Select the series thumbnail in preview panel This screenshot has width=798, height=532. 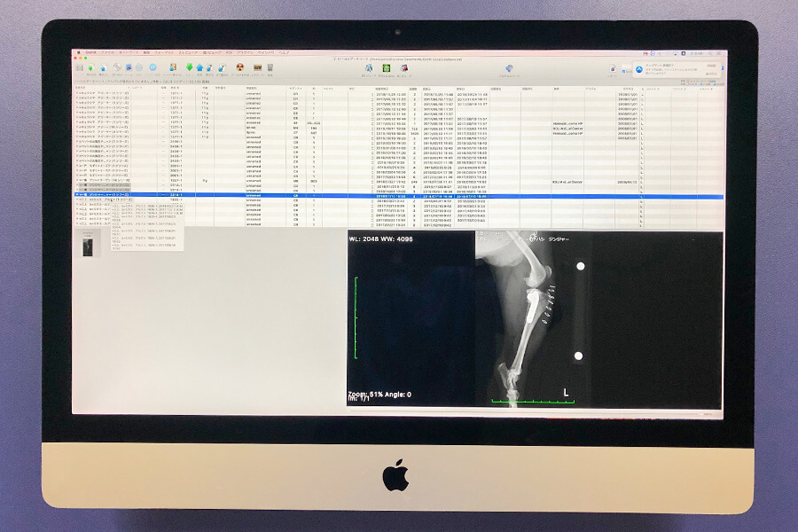tap(87, 247)
